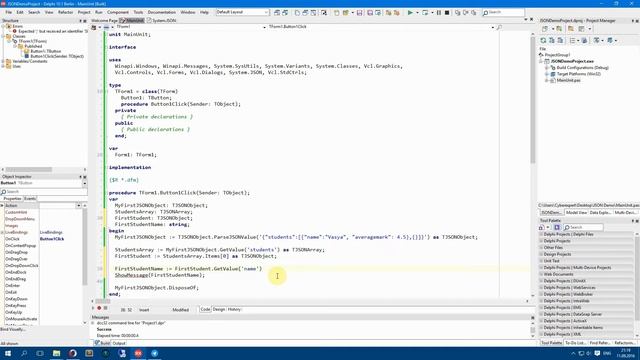Open the Component menu
Screen dimensions: 640x360
(118, 12)
